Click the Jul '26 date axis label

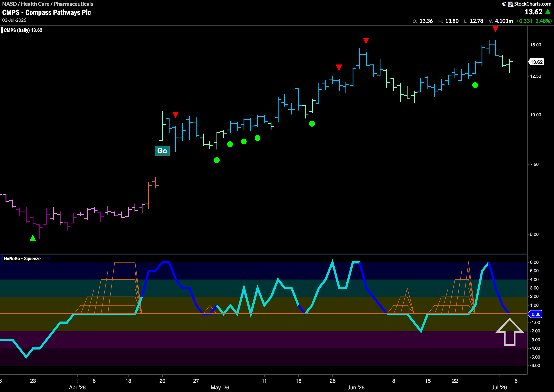click(499, 387)
